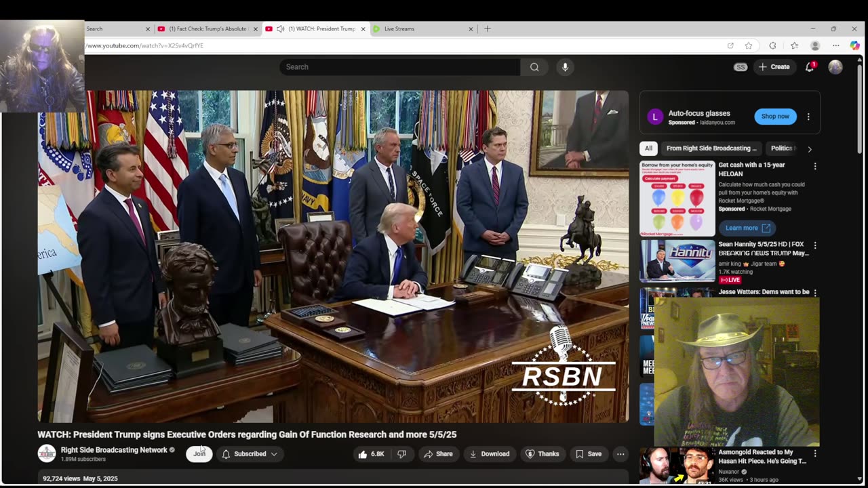
Task: Click the YouTube search input field
Action: tap(399, 67)
